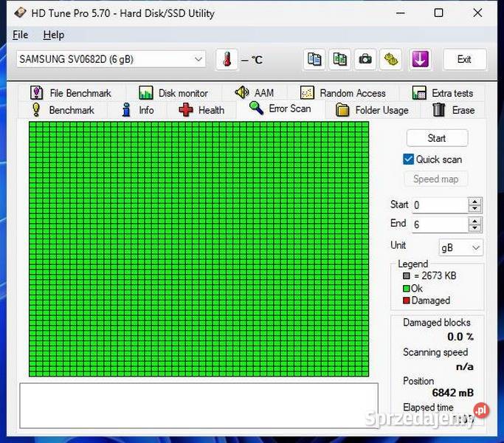
Task: Click the red Damaged legend swatch
Action: [407, 301]
